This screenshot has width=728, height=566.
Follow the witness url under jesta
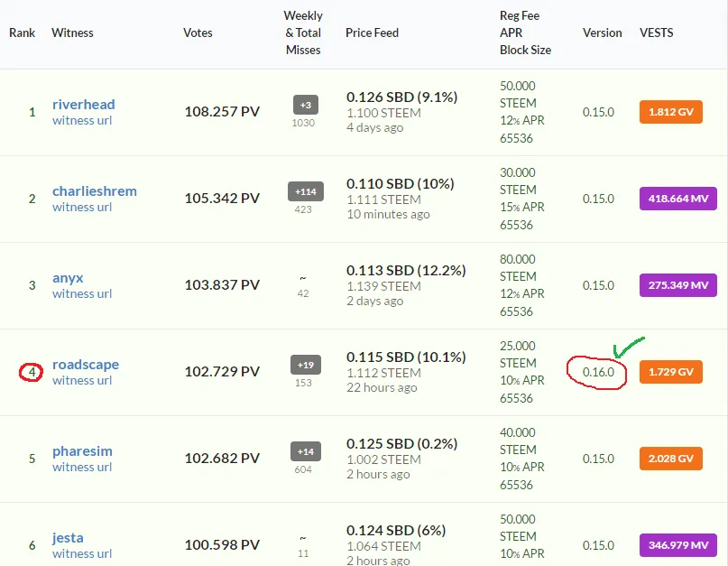tap(82, 554)
